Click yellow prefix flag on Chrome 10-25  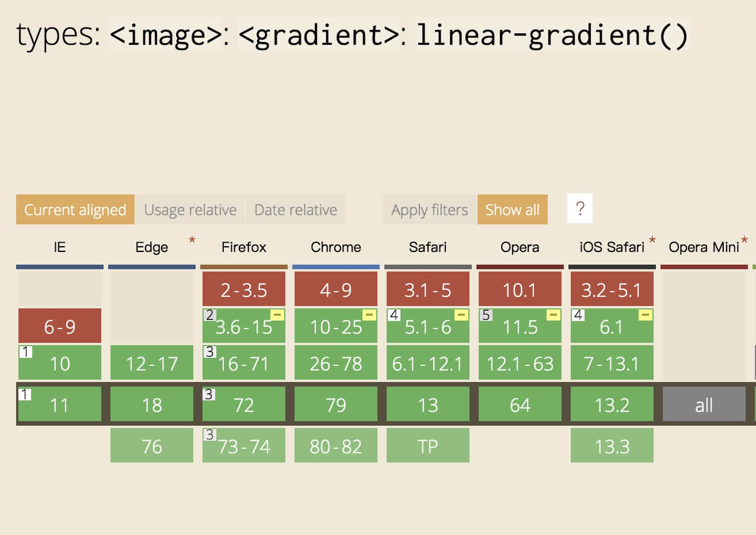coord(369,315)
